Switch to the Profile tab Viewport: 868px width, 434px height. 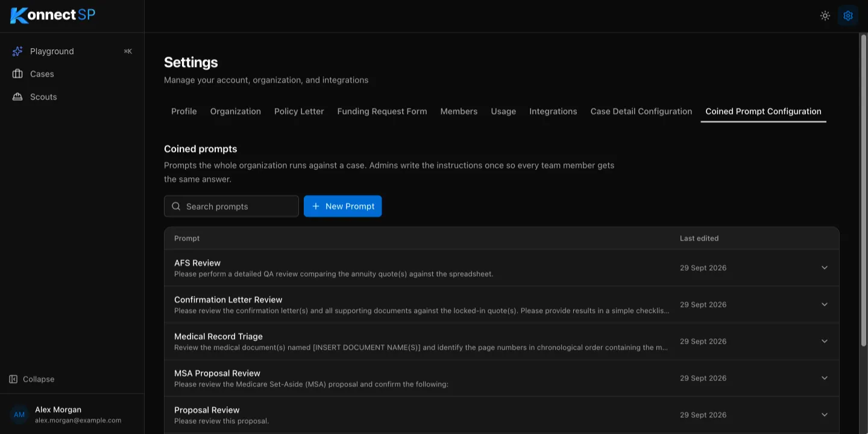pyautogui.click(x=184, y=112)
